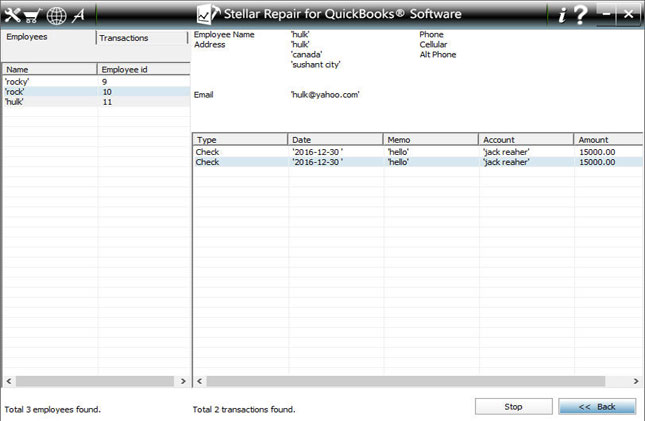
Task: Switch to the Transactions tab
Action: tap(142, 38)
